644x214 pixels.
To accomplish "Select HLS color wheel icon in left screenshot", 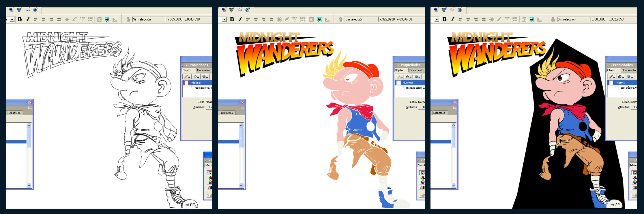I will (210, 182).
